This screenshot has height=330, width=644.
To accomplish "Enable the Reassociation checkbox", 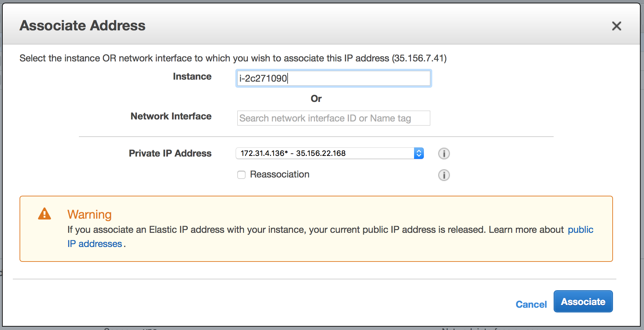I will [241, 175].
